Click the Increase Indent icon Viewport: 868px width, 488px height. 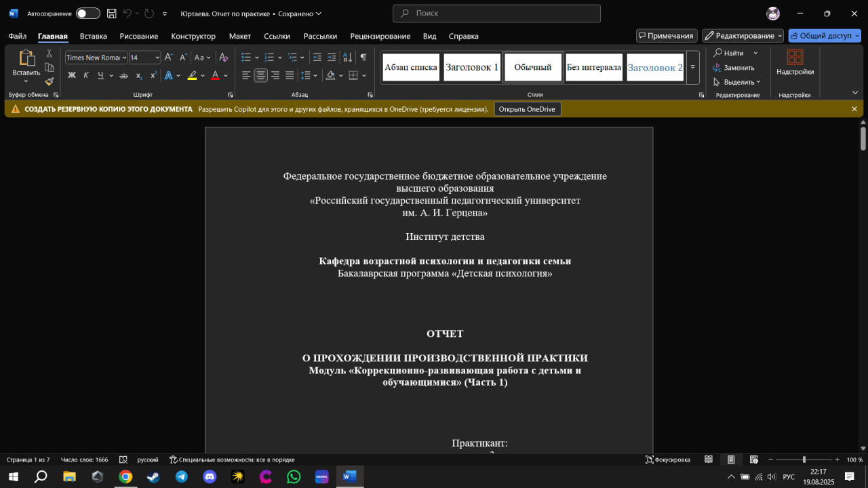point(332,58)
